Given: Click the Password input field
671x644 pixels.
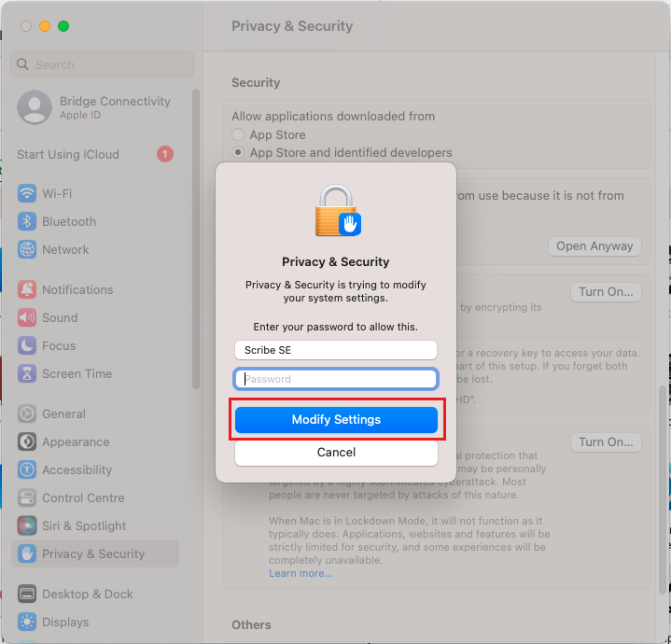Looking at the screenshot, I should pos(336,379).
